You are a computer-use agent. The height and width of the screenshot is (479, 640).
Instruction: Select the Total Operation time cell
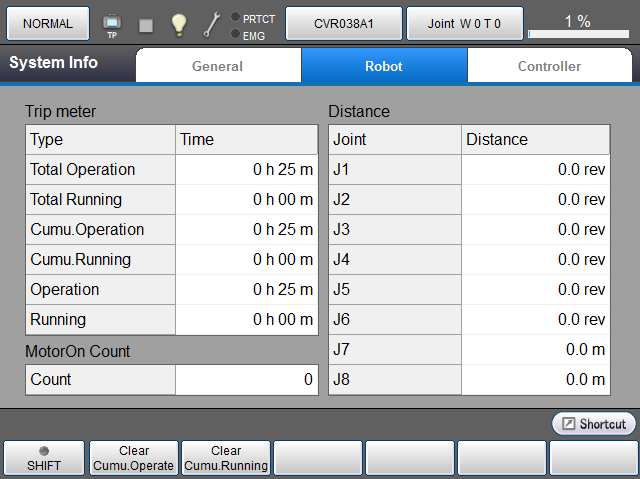246,170
